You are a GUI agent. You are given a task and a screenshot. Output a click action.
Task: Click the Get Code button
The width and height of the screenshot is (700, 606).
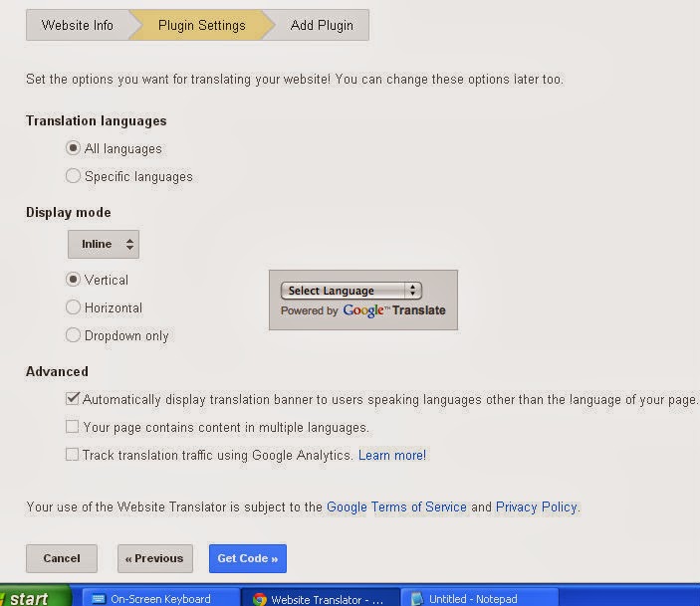248,558
